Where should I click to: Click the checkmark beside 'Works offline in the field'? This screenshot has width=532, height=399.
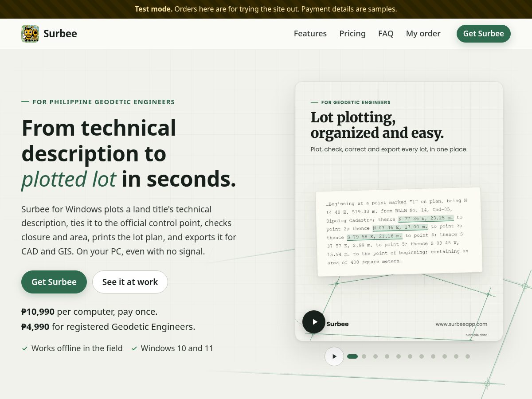point(25,348)
